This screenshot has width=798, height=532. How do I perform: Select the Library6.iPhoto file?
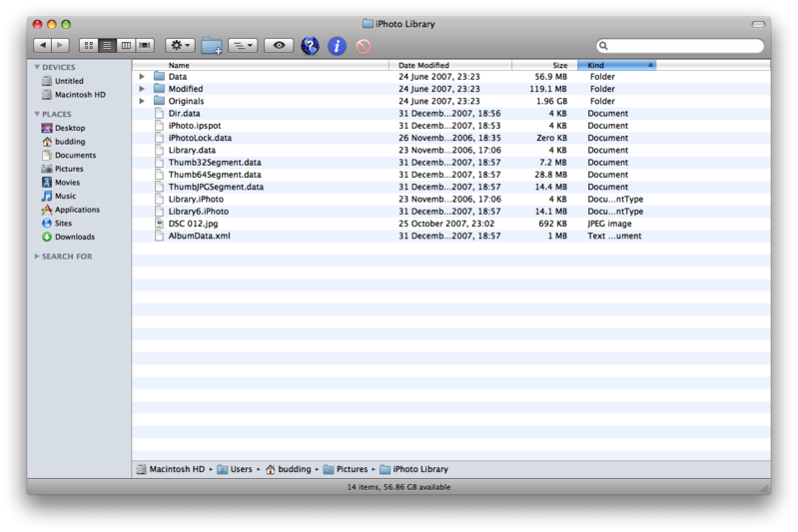point(450,211)
